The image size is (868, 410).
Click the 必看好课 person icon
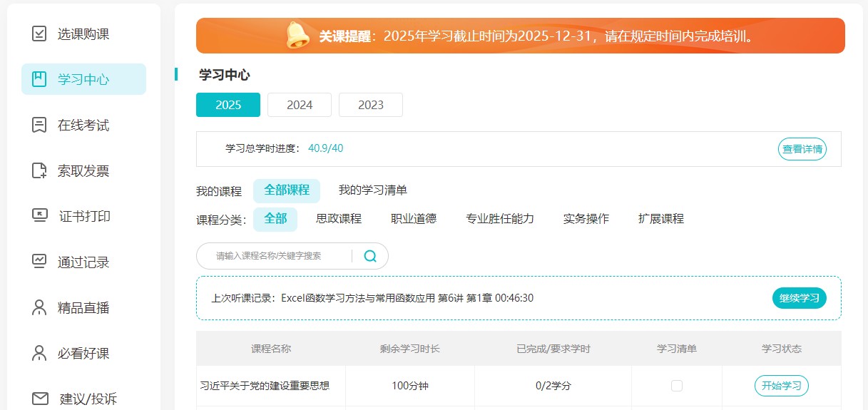click(40, 353)
